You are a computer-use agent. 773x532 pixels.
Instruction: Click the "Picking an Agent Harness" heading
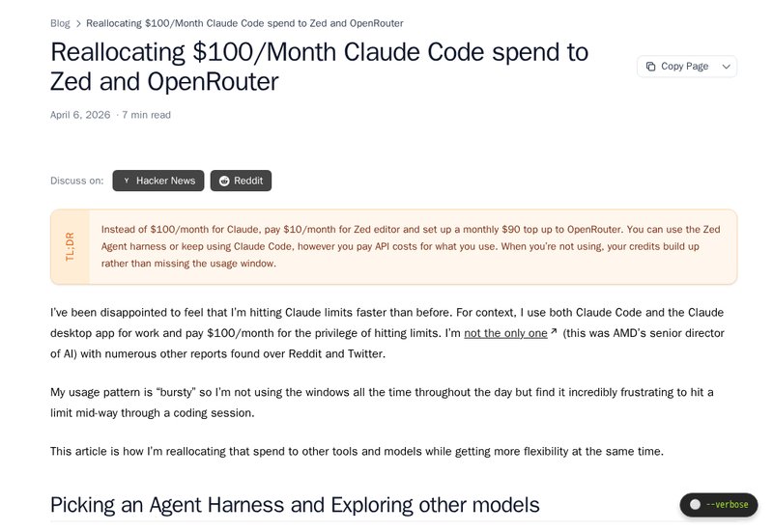(295, 505)
